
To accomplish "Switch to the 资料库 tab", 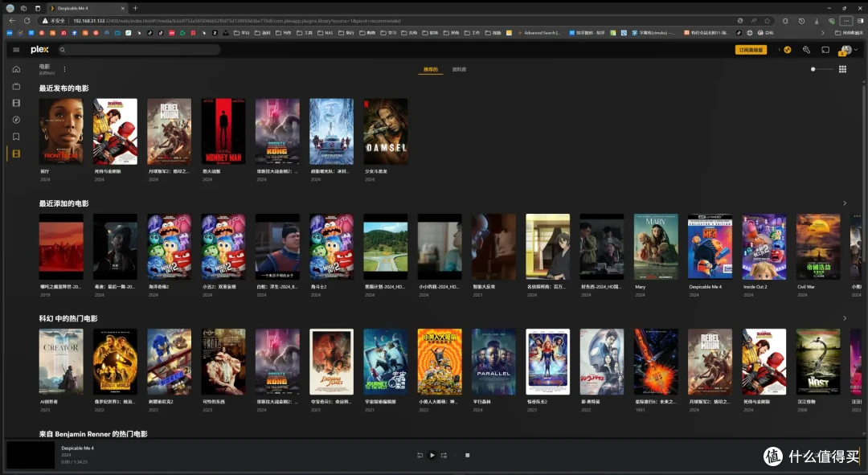I will [x=459, y=69].
